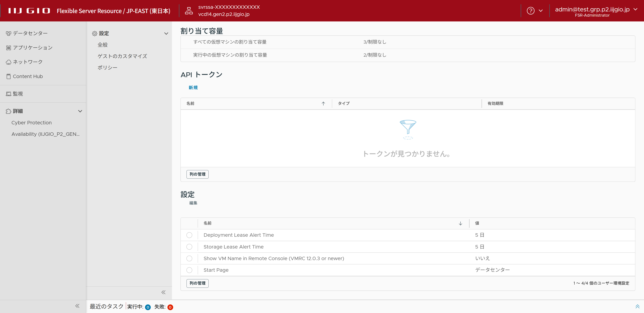Collapse the 設定 section chevron
644x313 pixels.
(x=166, y=33)
